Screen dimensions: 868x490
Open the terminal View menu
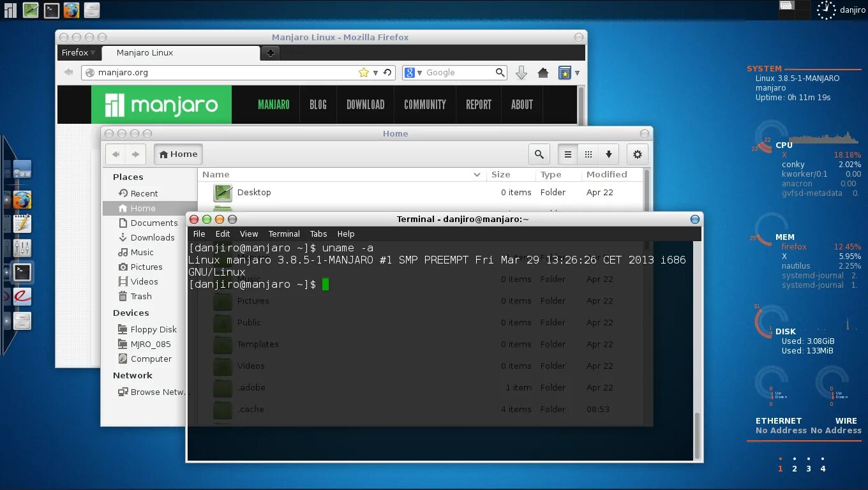point(249,234)
